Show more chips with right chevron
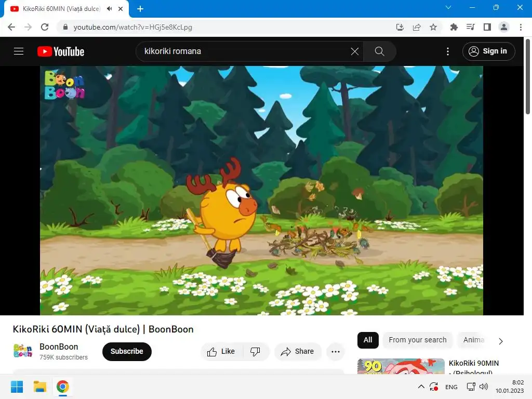 pos(501,341)
